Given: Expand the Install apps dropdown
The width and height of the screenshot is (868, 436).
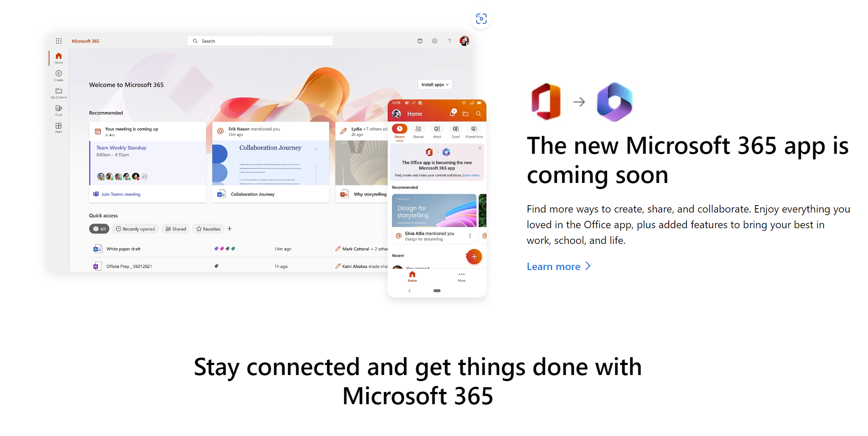Looking at the screenshot, I should (x=435, y=84).
